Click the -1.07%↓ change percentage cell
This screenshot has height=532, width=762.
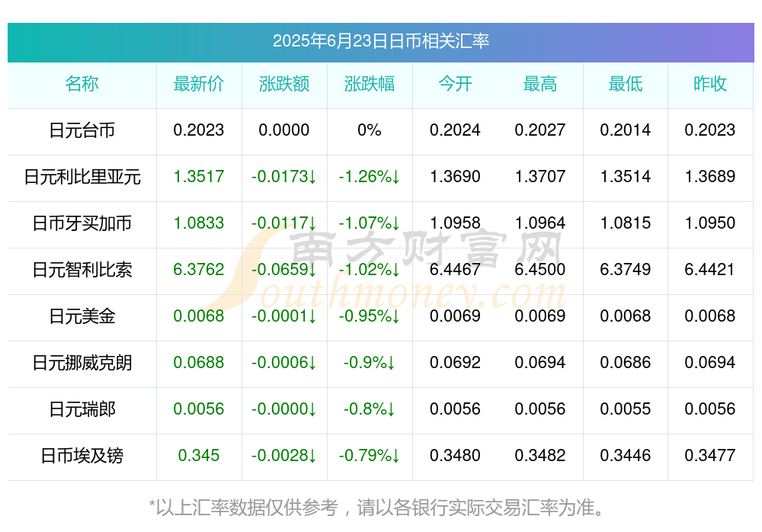click(370, 223)
